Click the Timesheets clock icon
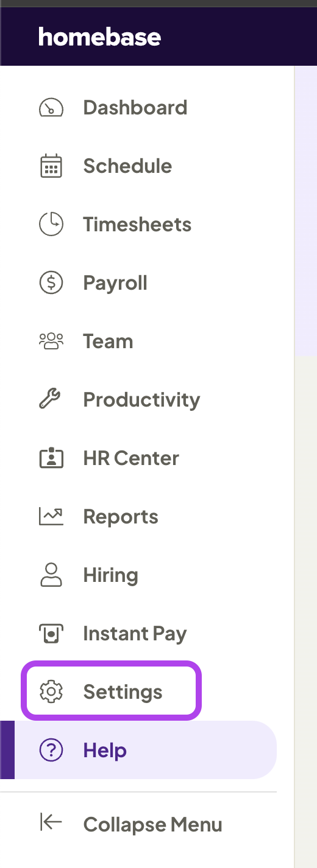Viewport: 317px width, 868px height. pos(51,225)
